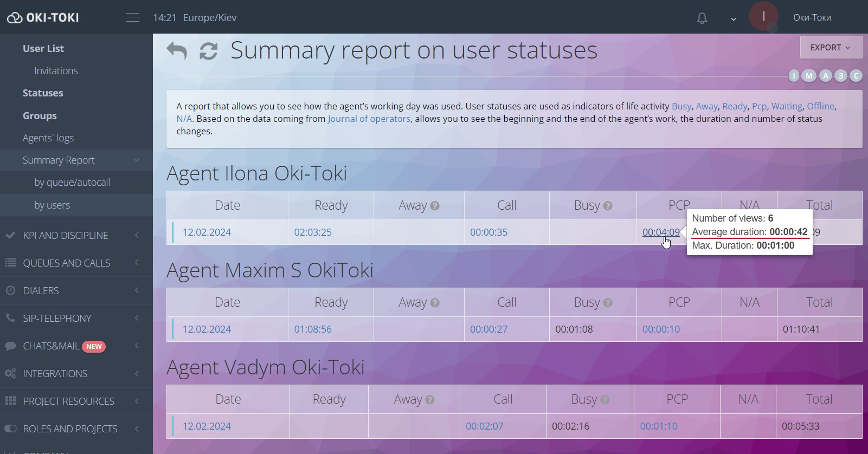Open Vadym's Call duration 00:02:07

(x=484, y=426)
